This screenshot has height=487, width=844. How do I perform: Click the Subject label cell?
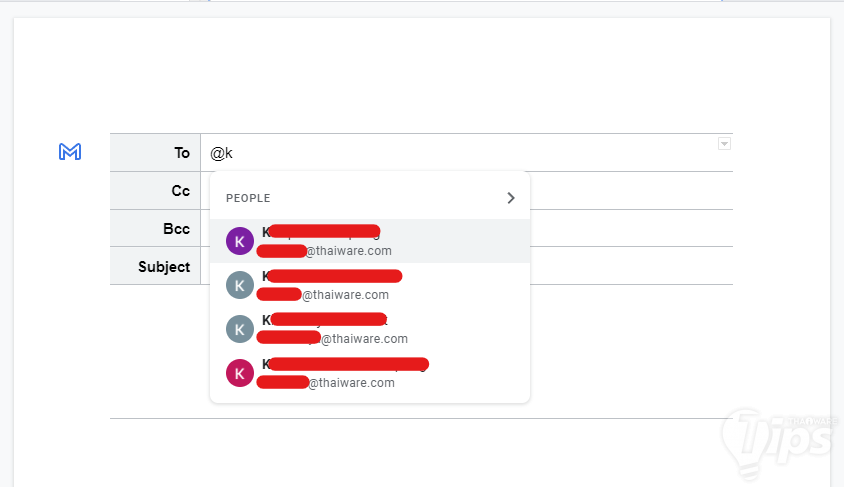click(x=156, y=267)
